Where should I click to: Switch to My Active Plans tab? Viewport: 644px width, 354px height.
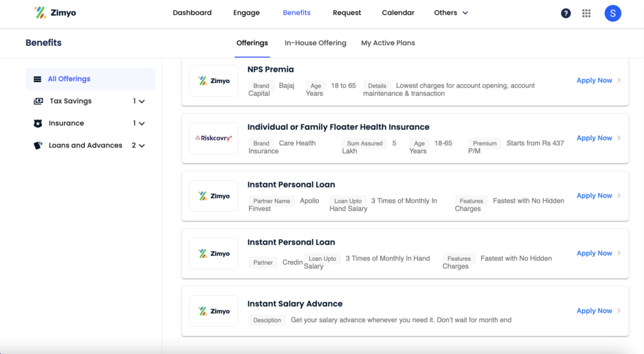click(x=388, y=43)
